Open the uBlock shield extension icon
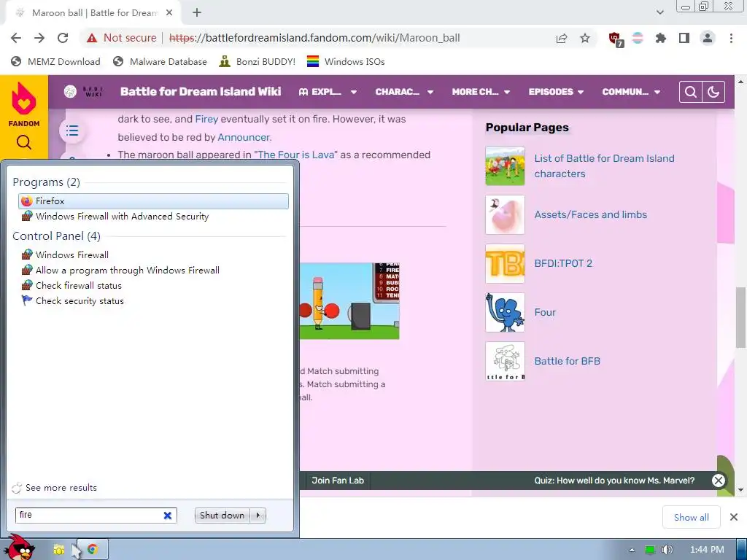 coord(616,39)
